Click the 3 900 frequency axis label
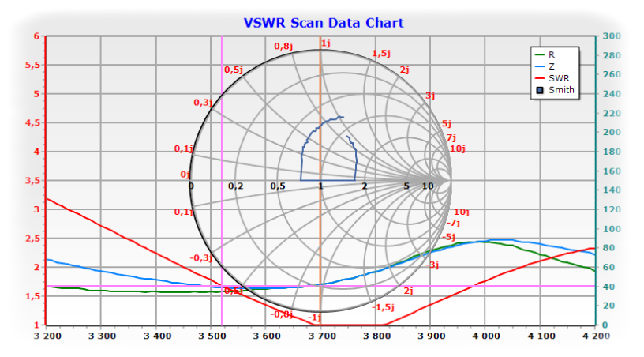The width and height of the screenshot is (644, 357). 432,336
